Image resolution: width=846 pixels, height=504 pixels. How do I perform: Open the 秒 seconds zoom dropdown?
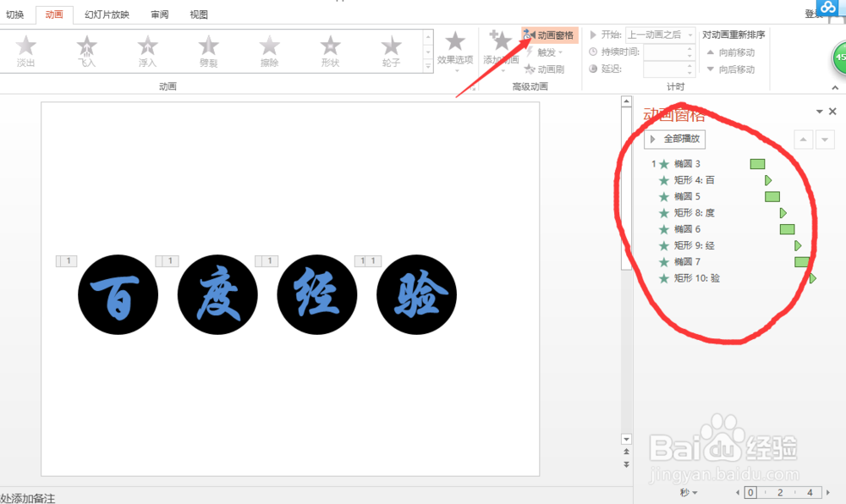click(x=689, y=492)
